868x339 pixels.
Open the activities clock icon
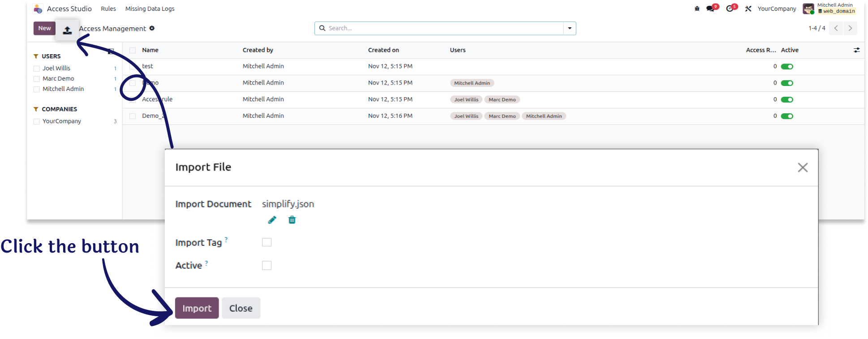pos(730,8)
